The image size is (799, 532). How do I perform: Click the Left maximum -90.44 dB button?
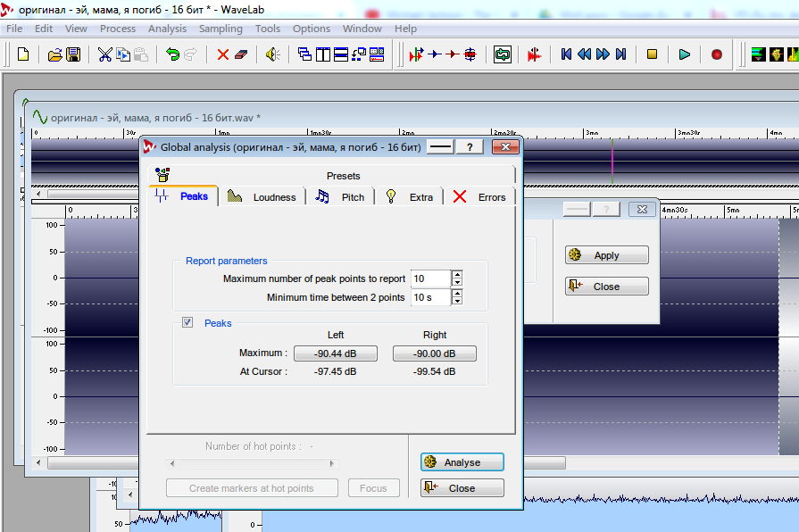335,353
